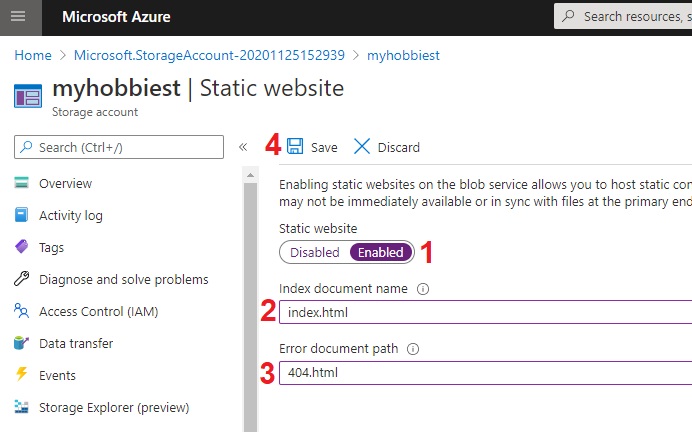Screen dimensions: 692x432
Task: Click the storage account resource icon
Action: [x=28, y=96]
